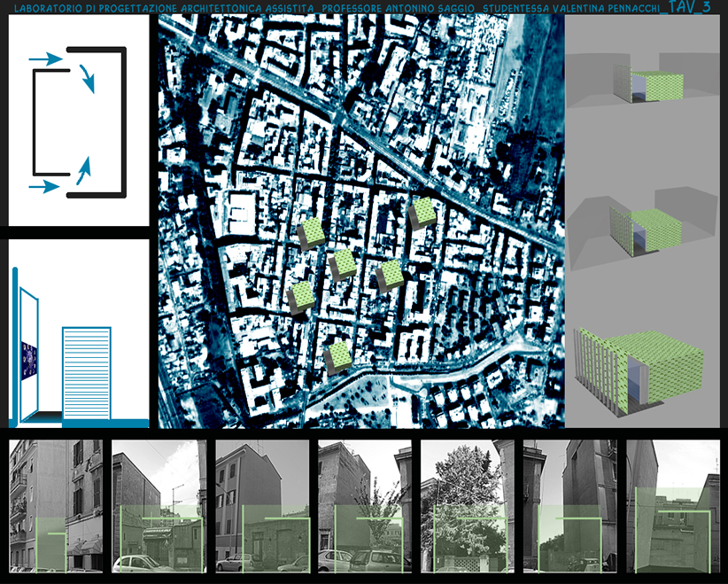Select the white louvered panel in the section drawing

point(86,370)
